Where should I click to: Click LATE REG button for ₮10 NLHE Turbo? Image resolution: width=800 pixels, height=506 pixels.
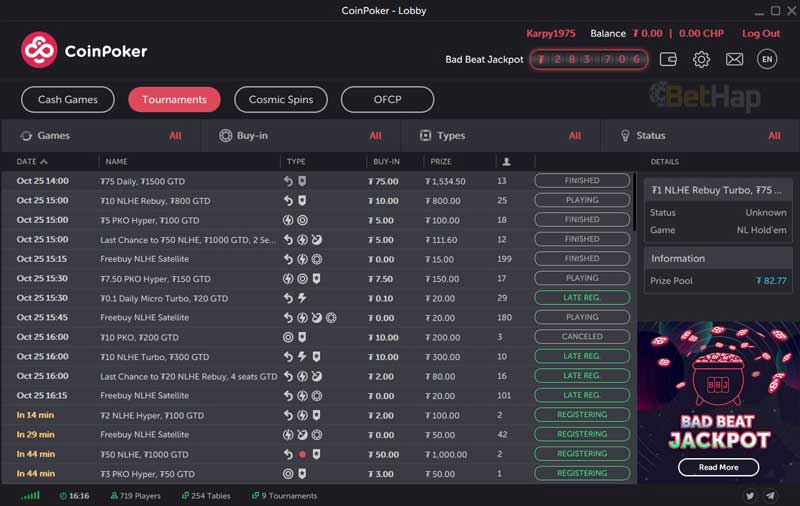(x=582, y=356)
